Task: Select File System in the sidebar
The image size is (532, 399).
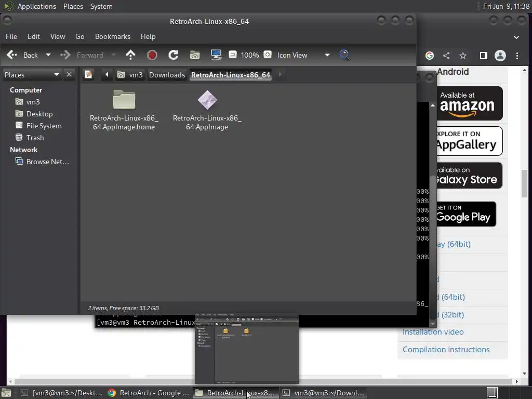Action: 38,126
